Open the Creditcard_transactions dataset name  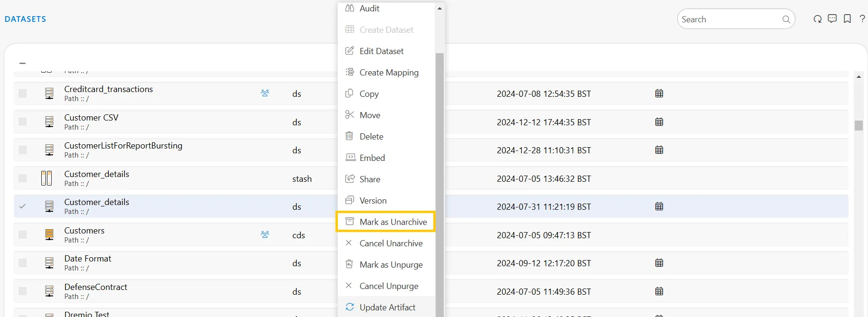pyautogui.click(x=109, y=89)
